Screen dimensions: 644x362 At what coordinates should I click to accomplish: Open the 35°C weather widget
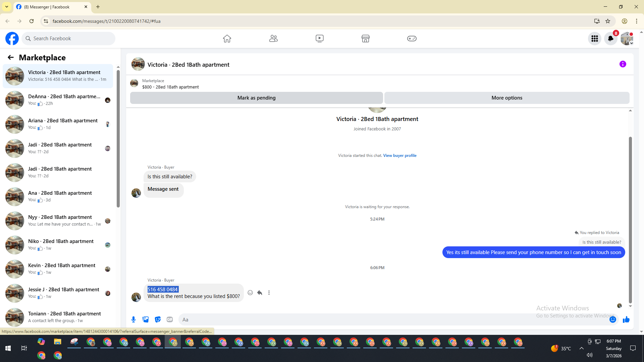(x=561, y=349)
